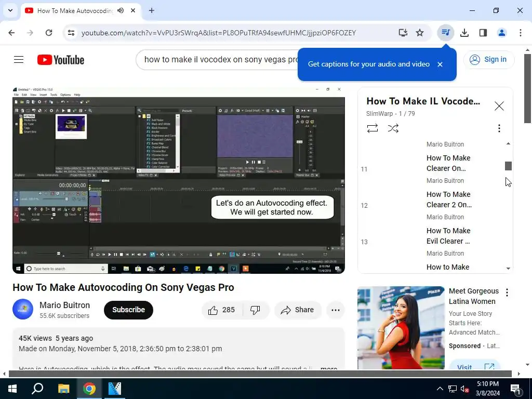
Task: Open the sponsored ad three-dot menu
Action: click(x=507, y=292)
